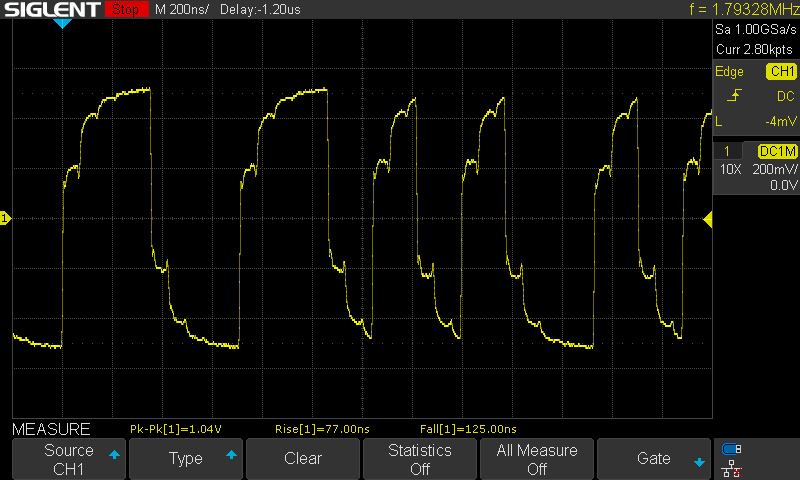The image size is (800, 480).
Task: Open the Source CH1 selection menu
Action: pos(68,459)
